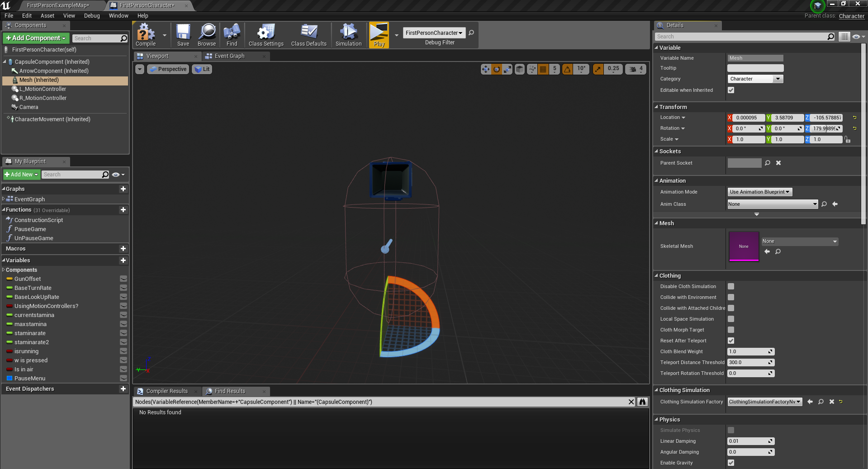
Task: Click the Skeletal Mesh None thumbnail
Action: [x=744, y=246]
